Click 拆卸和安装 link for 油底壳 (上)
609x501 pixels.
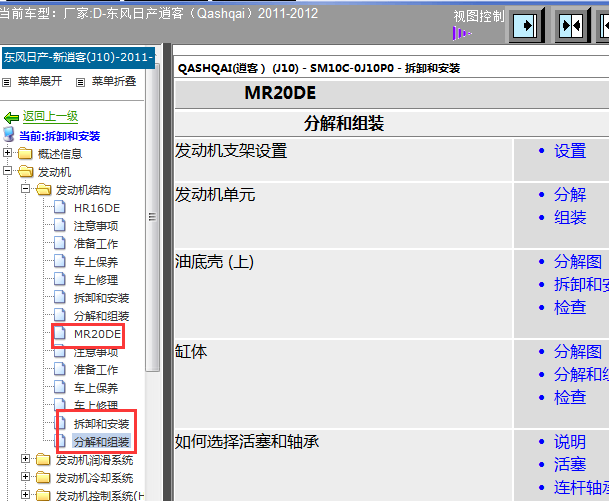point(581,284)
